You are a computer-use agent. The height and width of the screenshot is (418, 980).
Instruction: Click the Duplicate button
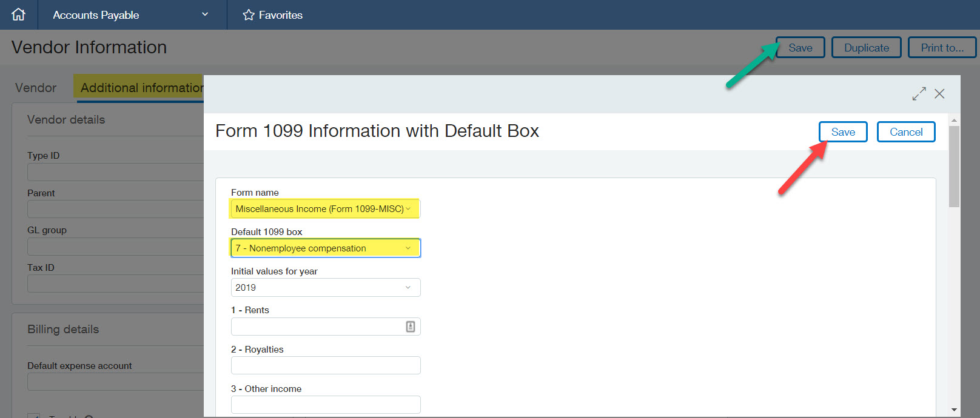point(866,48)
